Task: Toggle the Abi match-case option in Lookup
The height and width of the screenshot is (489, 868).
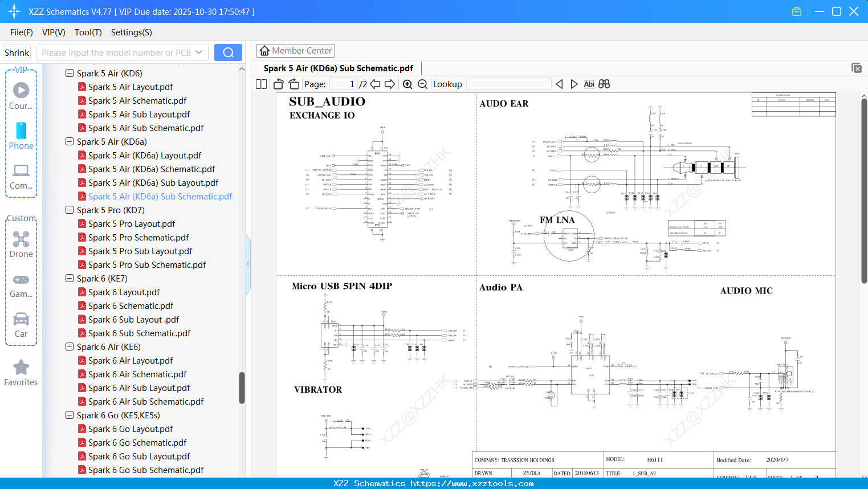Action: pyautogui.click(x=589, y=84)
